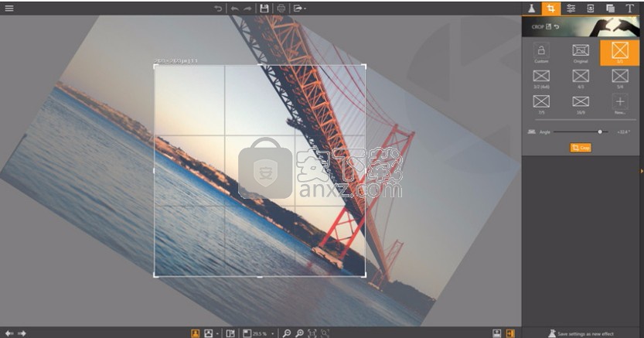The width and height of the screenshot is (644, 338).
Task: Undo the last action in the top toolbar
Action: (x=234, y=9)
